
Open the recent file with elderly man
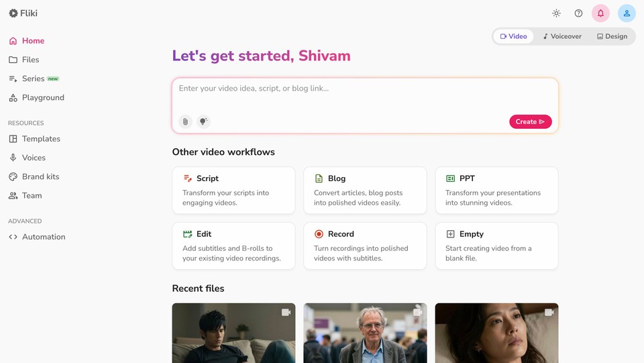click(365, 333)
